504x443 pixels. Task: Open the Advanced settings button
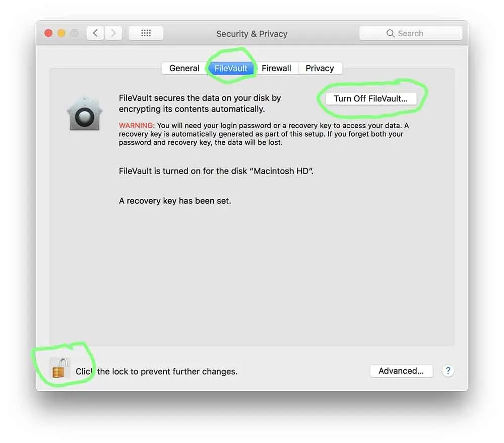pos(401,371)
